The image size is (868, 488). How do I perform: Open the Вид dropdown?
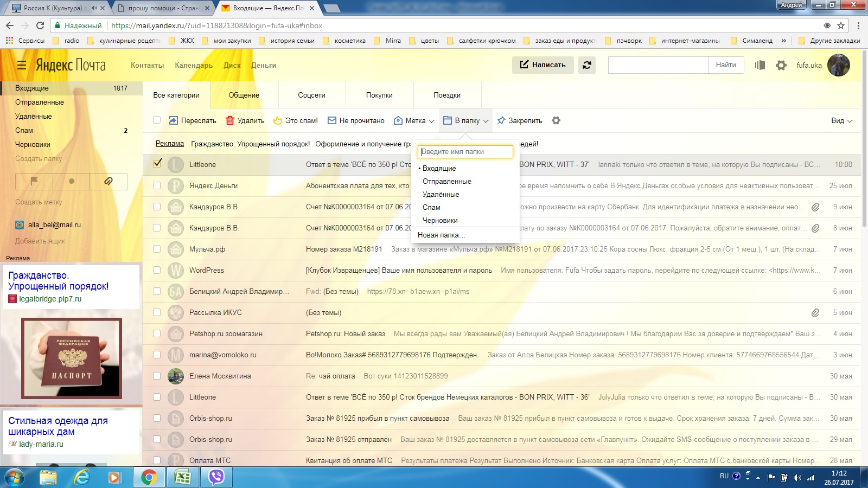pyautogui.click(x=841, y=120)
